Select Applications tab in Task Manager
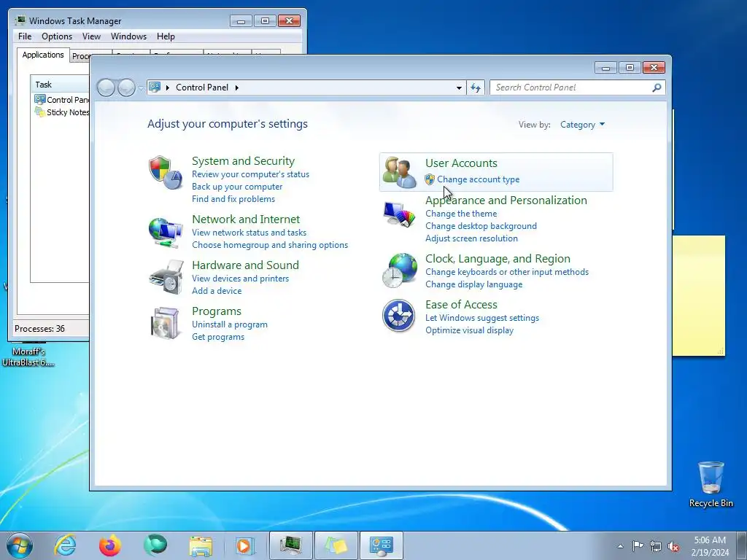The width and height of the screenshot is (747, 560). tap(43, 55)
